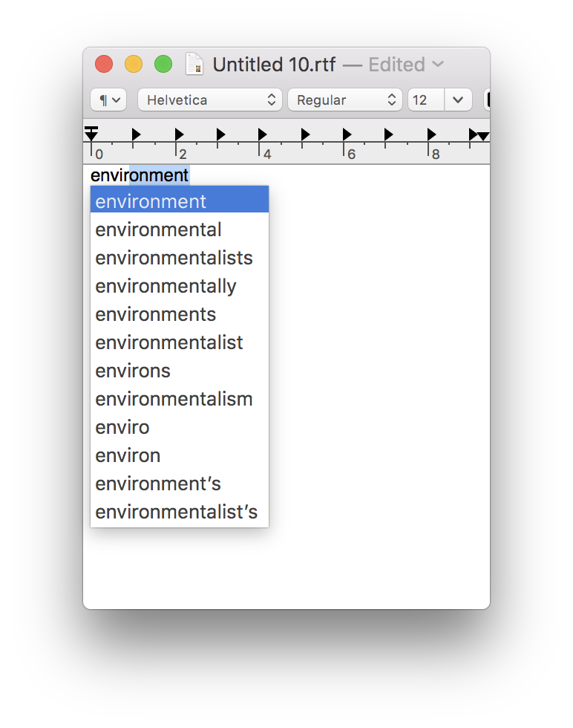Click the font size field showing 12
This screenshot has width=573, height=728.
pos(426,100)
